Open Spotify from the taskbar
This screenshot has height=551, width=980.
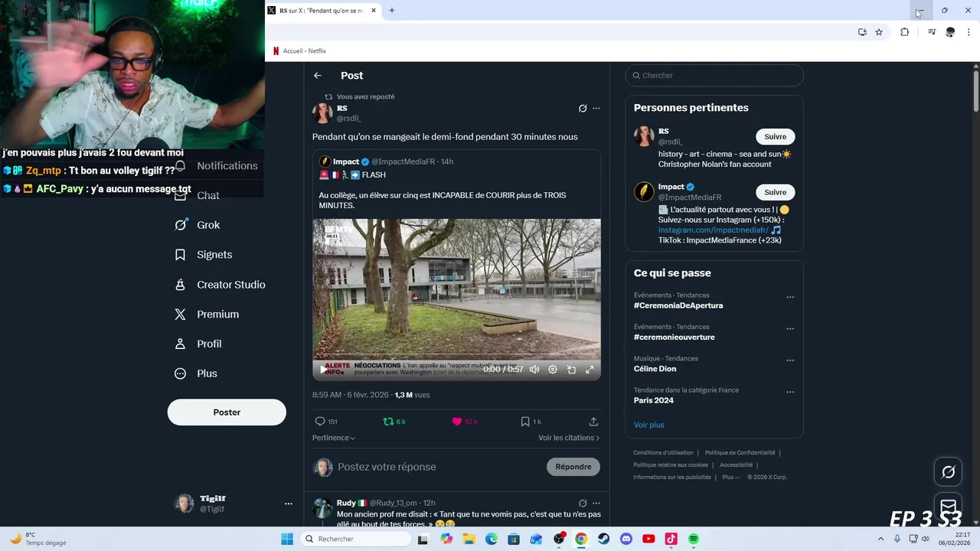(x=694, y=539)
